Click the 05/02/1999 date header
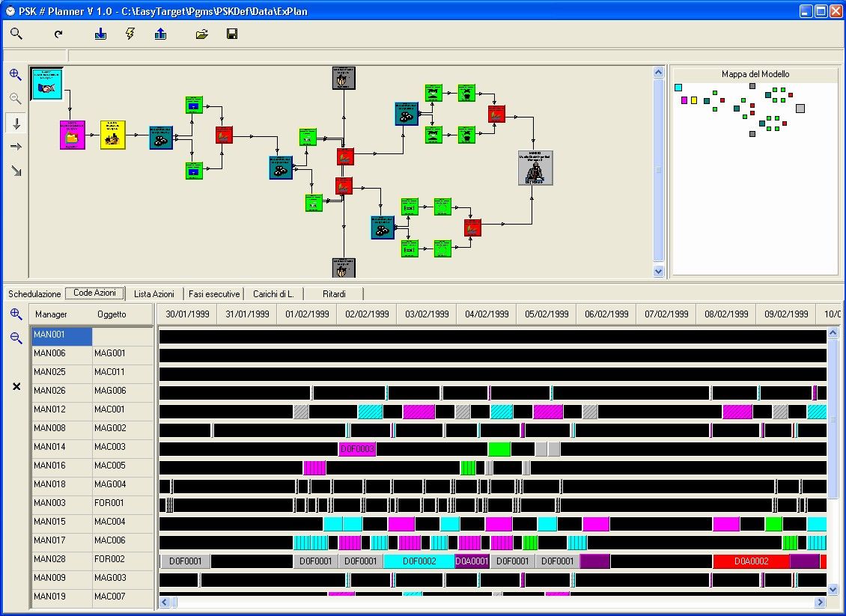The image size is (846, 616). pos(547,314)
